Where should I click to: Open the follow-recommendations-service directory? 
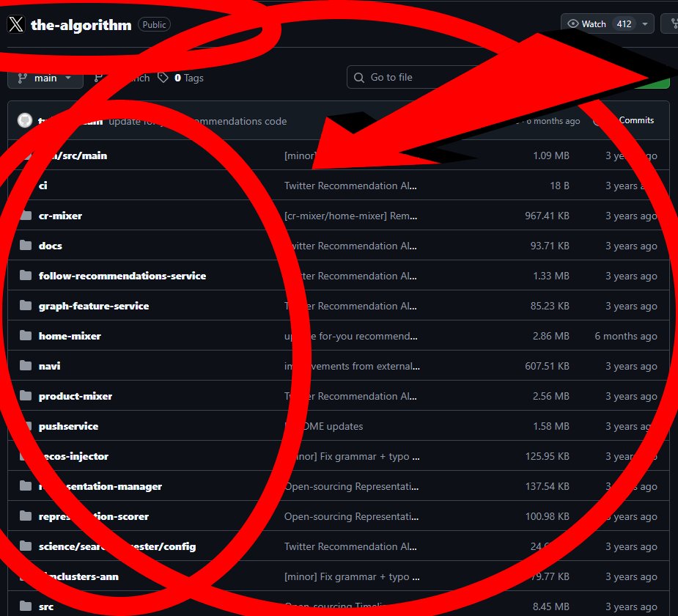122,276
